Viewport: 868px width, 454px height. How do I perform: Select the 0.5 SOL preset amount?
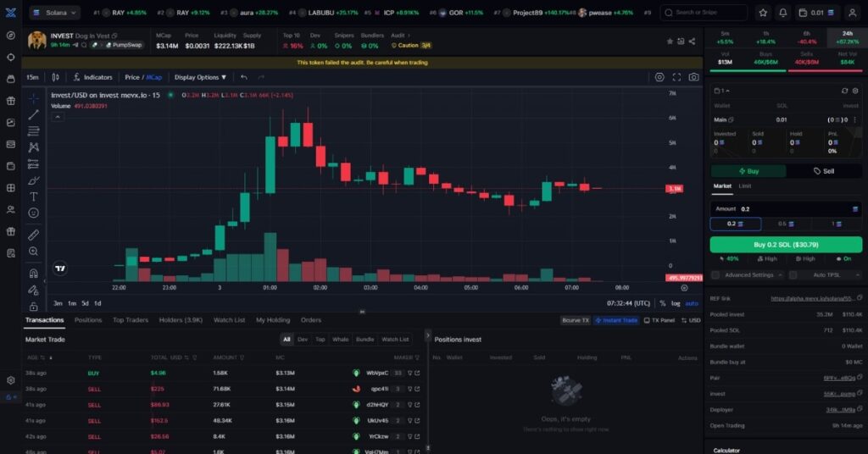[x=786, y=224]
